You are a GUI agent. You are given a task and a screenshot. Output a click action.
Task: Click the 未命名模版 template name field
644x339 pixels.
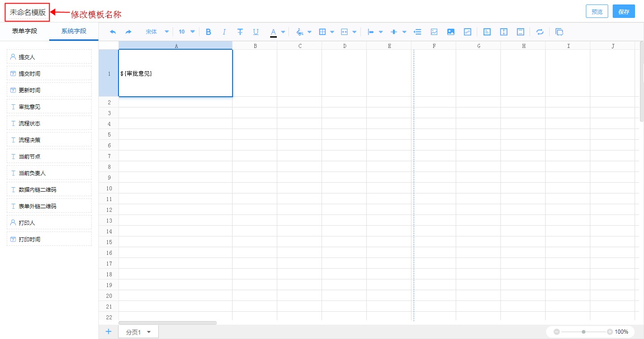pyautogui.click(x=27, y=12)
